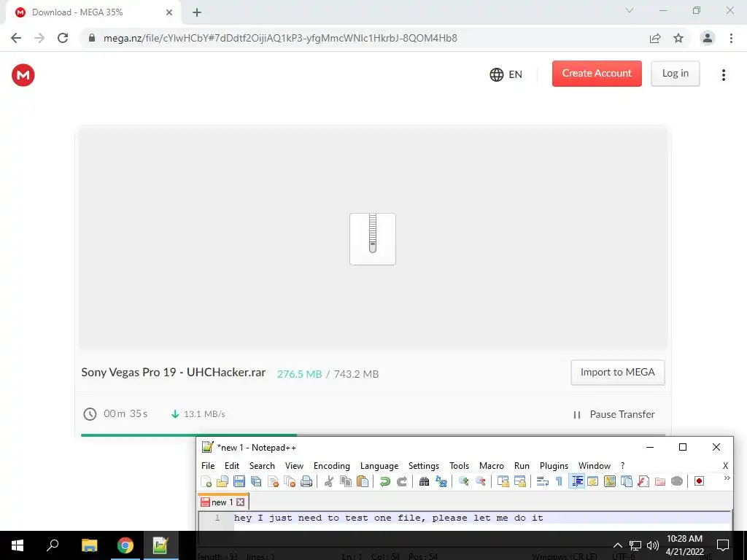This screenshot has height=560, width=747.
Task: Pause the MEGA file transfer
Action: pyautogui.click(x=614, y=414)
